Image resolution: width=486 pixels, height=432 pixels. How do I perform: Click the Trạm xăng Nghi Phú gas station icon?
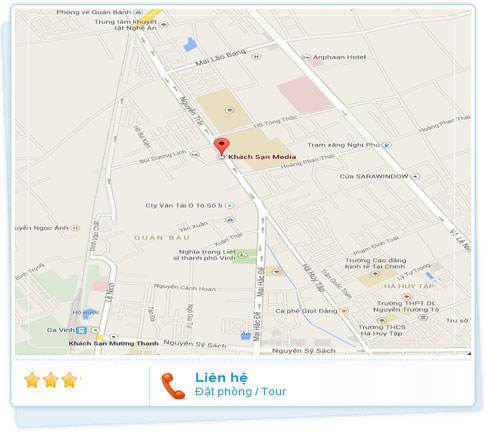click(387, 145)
